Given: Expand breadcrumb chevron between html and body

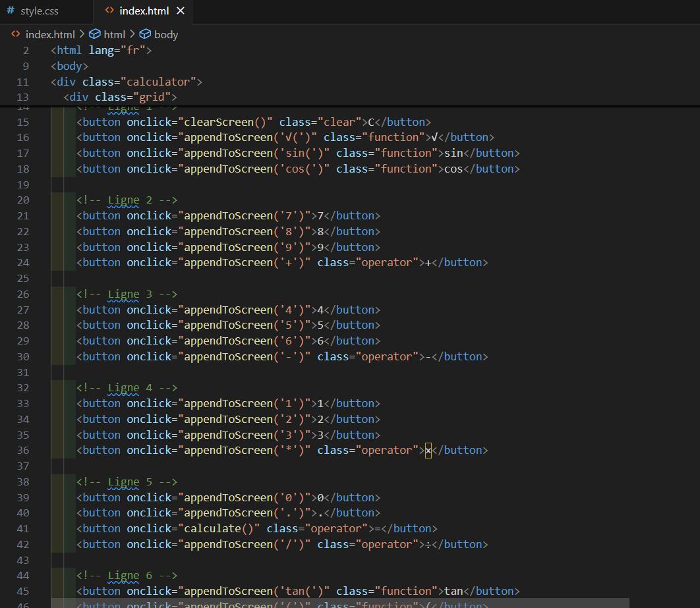Looking at the screenshot, I should pos(132,34).
